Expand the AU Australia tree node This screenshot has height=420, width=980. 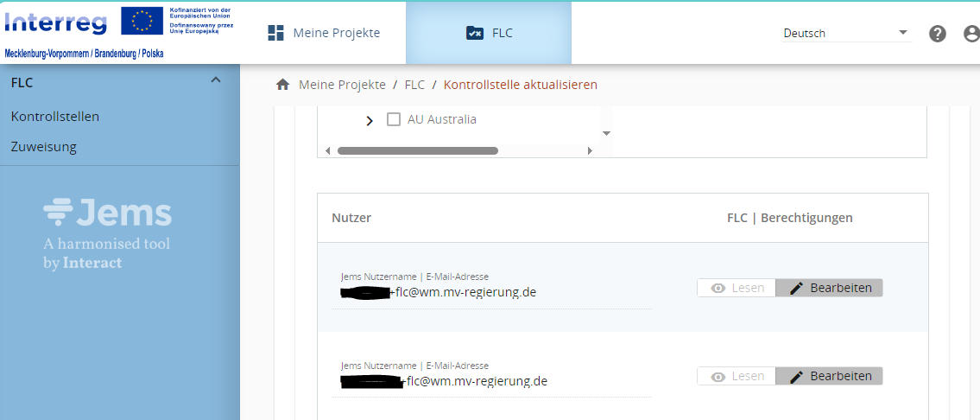pos(370,120)
